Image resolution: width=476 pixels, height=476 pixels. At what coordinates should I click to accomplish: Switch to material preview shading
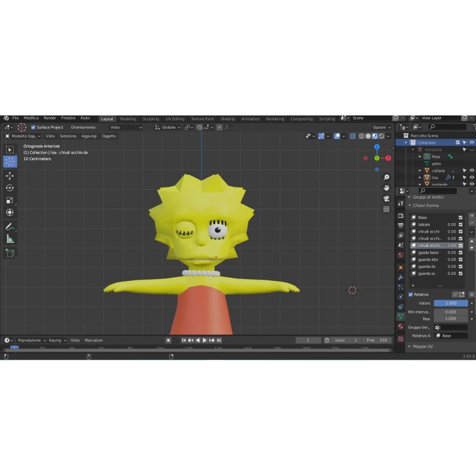(375, 136)
